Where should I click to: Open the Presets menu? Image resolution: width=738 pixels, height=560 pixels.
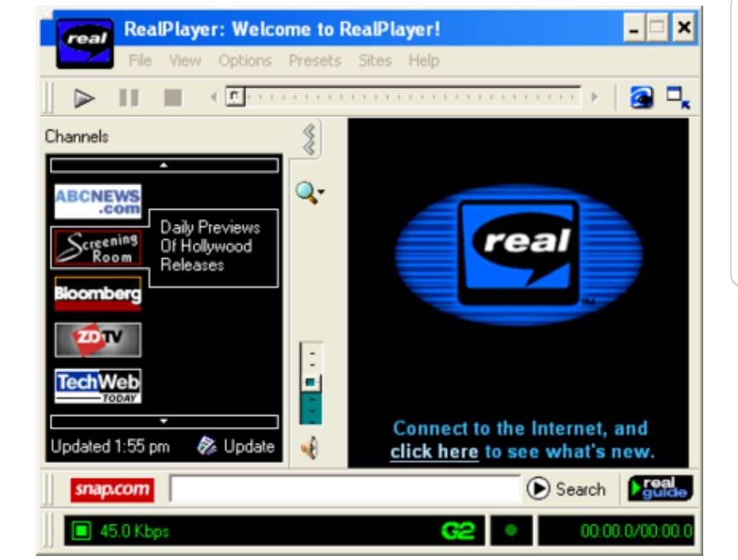pyautogui.click(x=315, y=61)
